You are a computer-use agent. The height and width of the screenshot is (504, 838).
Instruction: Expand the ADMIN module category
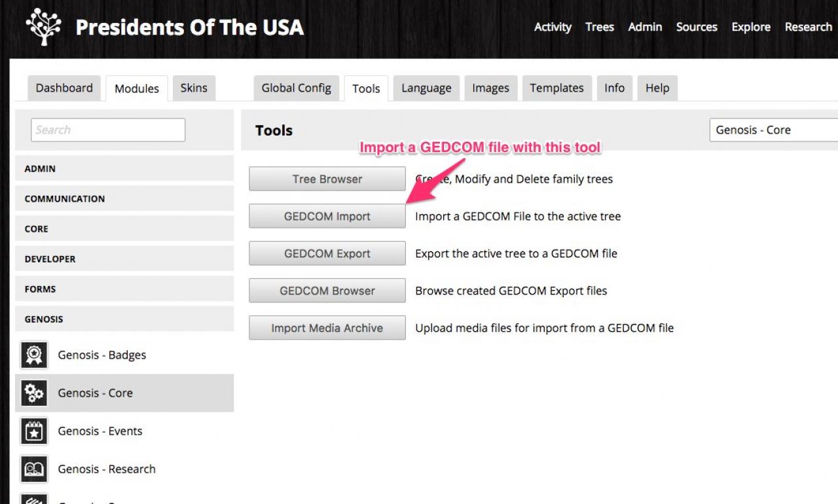[x=124, y=168]
